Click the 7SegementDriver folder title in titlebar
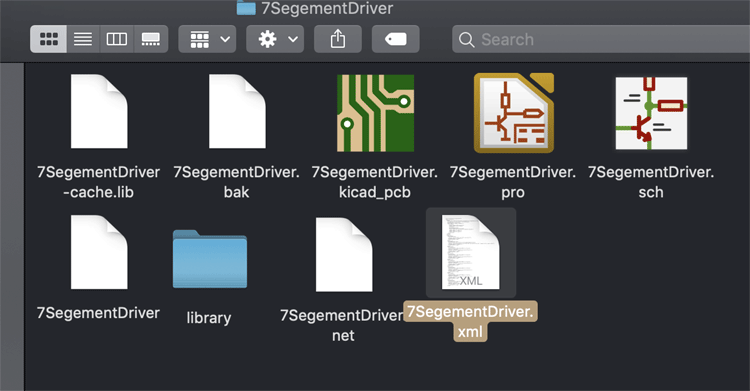Viewport: 750px width, 391px height. click(x=327, y=8)
